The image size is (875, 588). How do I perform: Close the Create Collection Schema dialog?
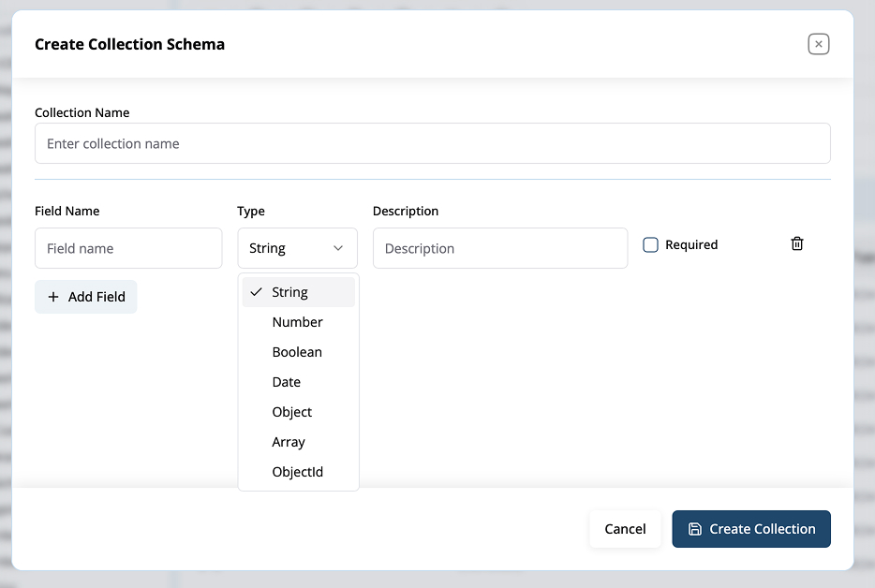pos(818,44)
